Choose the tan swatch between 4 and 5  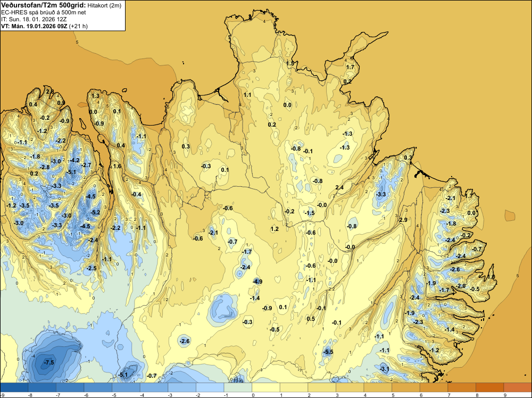[x=378, y=387]
